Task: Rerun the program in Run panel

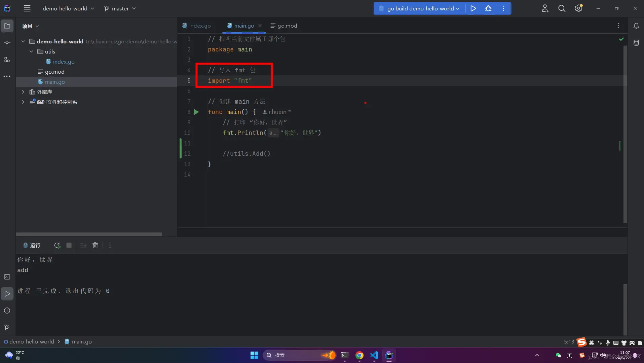Action: 57,245
